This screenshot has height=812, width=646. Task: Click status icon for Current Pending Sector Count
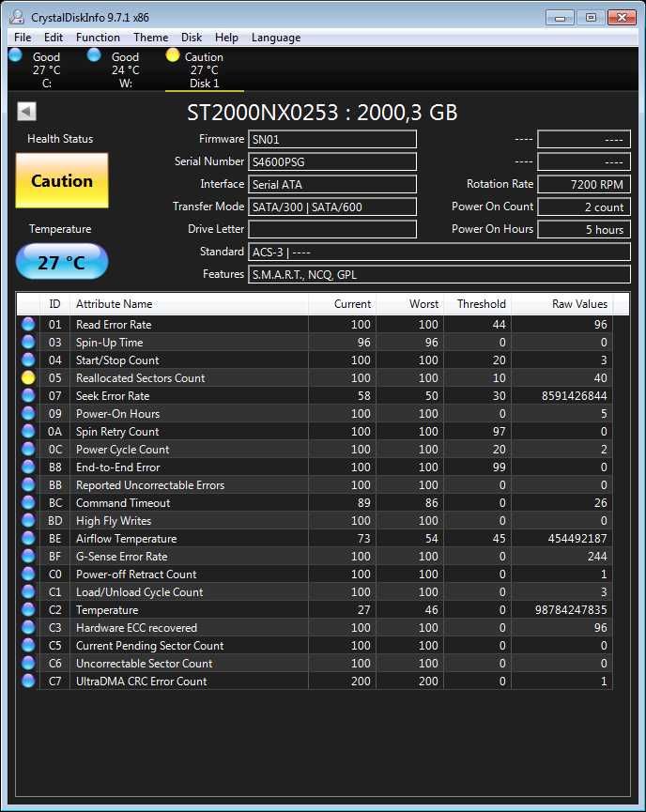point(28,646)
